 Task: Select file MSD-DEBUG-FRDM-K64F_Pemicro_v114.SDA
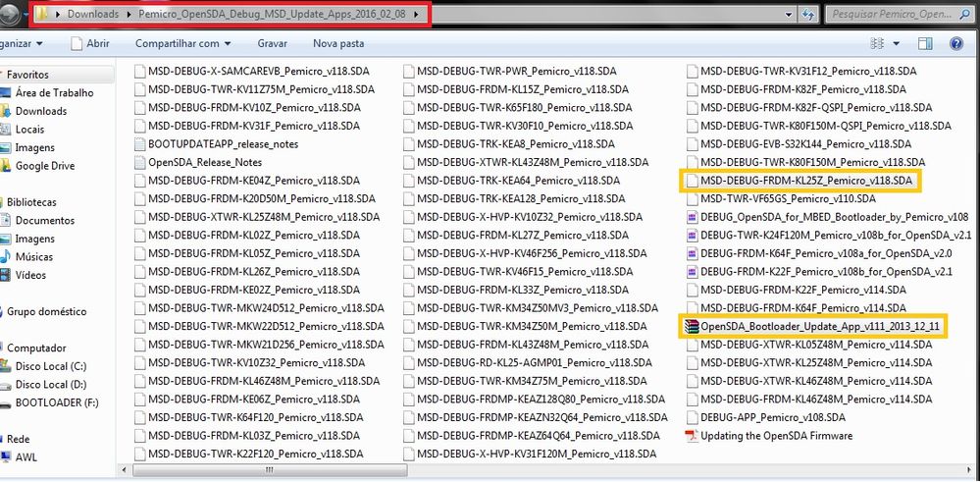pyautogui.click(x=803, y=308)
